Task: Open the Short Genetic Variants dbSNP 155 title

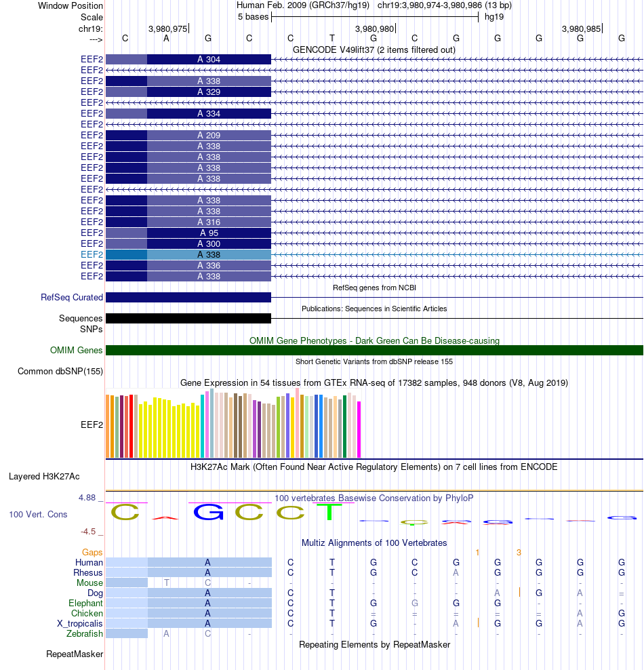Action: point(374,361)
